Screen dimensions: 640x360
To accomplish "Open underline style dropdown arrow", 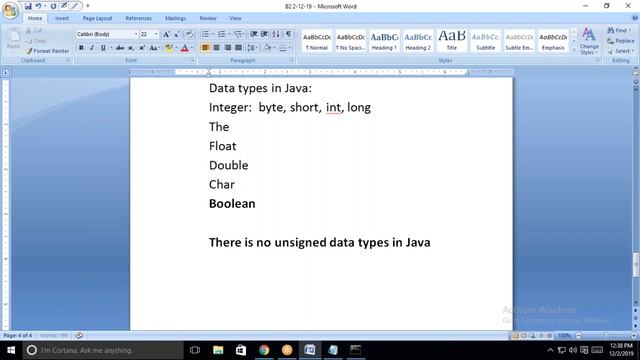I will point(111,48).
